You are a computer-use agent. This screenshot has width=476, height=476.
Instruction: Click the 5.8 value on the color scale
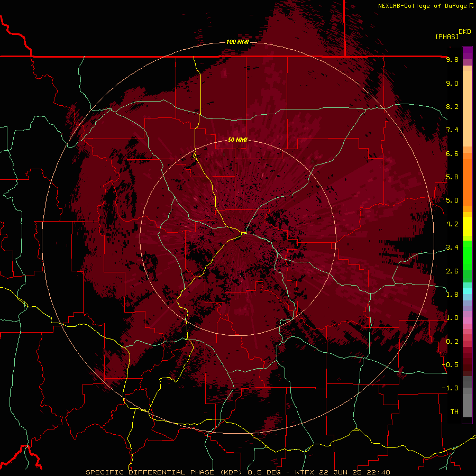coord(452,177)
